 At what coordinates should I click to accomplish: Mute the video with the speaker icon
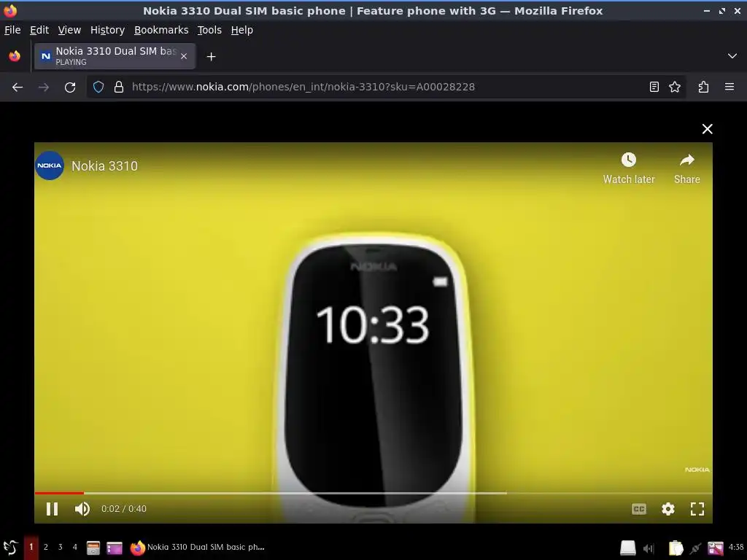82,509
